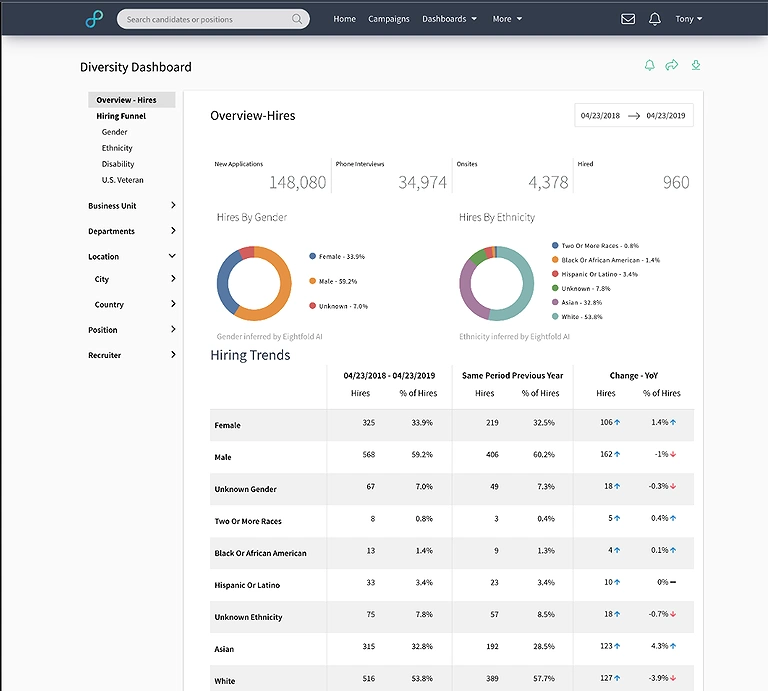This screenshot has width=768, height=691.
Task: Click the Unknown Gender row label
Action: point(245,489)
